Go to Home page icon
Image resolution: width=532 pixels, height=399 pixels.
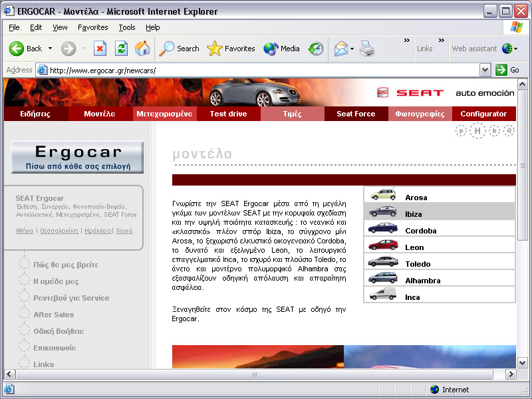click(142, 49)
